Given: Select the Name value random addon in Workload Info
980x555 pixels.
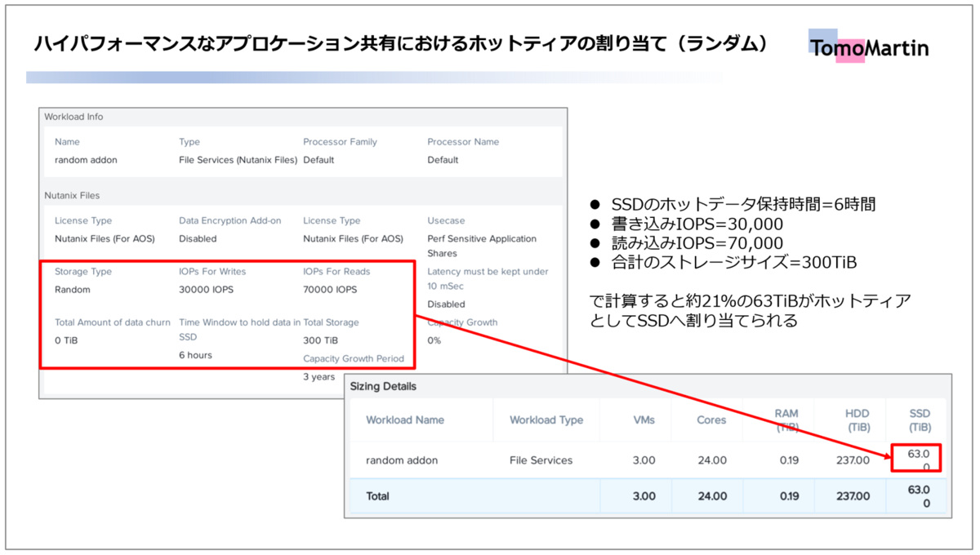Looking at the screenshot, I should point(86,160).
